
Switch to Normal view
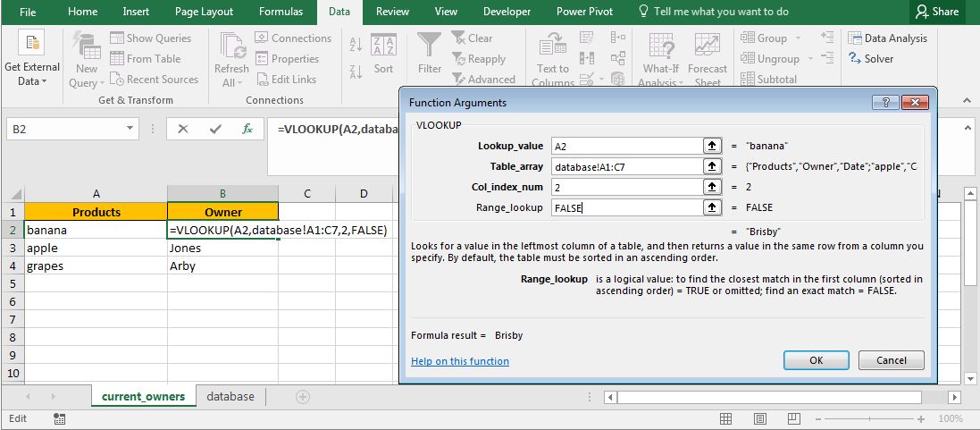pyautogui.click(x=725, y=418)
